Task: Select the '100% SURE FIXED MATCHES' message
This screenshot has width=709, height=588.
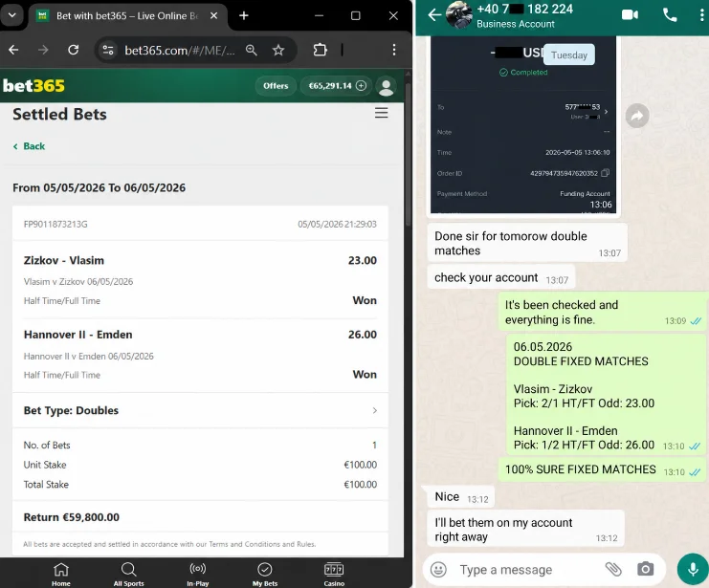Action: coord(602,470)
